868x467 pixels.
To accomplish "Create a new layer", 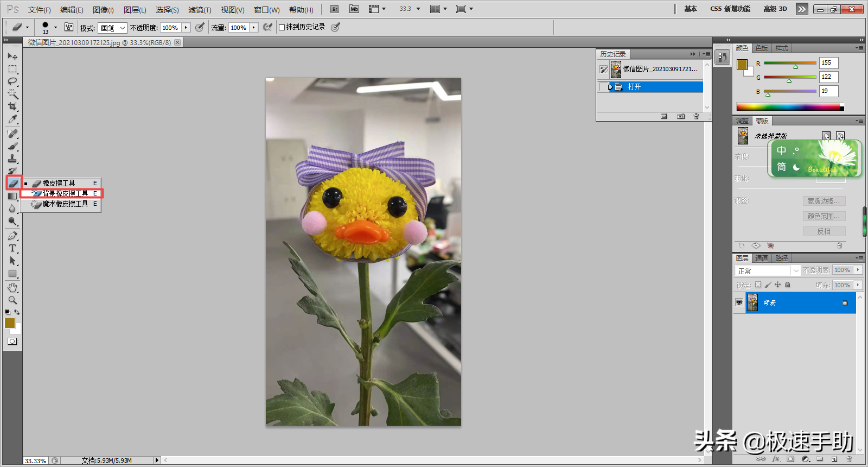I will [834, 459].
